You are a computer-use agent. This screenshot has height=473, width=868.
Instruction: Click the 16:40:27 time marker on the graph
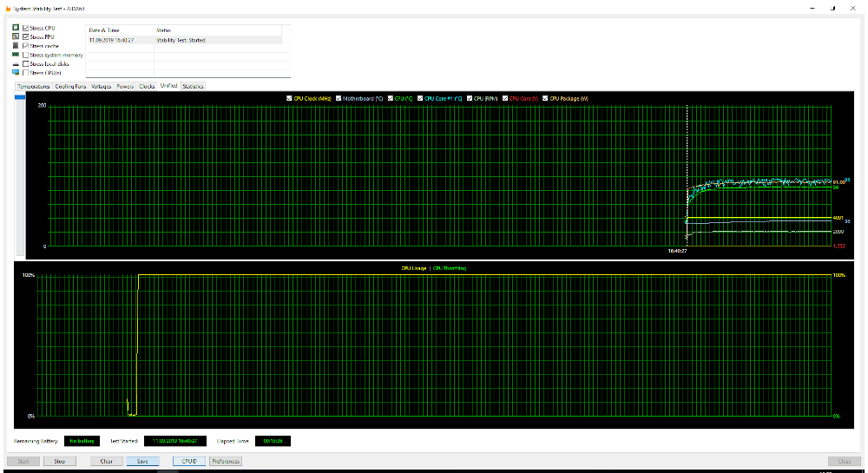click(x=677, y=251)
